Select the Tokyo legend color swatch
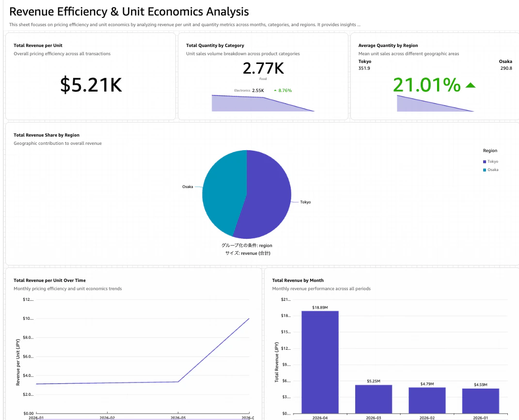This screenshot has width=519, height=420. click(x=485, y=161)
